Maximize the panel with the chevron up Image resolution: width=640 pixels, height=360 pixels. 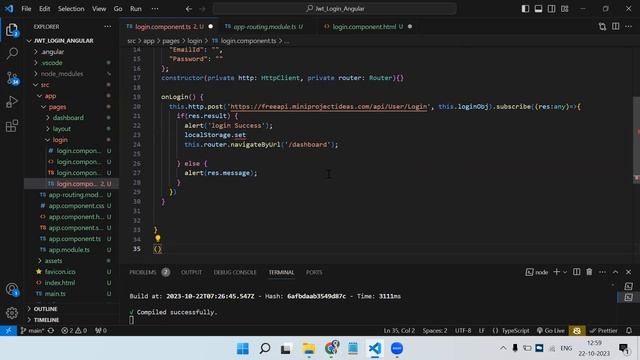pos(615,272)
